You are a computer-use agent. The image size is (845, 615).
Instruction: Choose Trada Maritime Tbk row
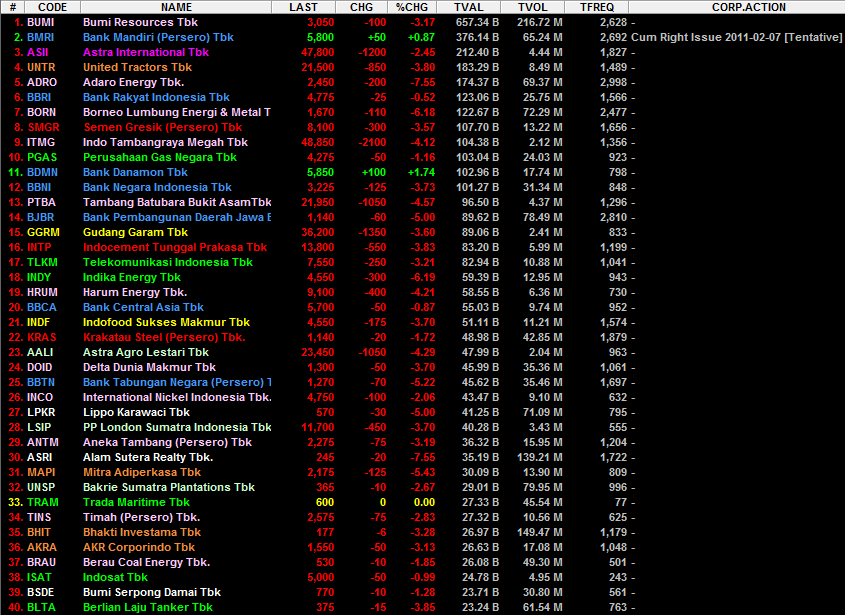(x=136, y=502)
